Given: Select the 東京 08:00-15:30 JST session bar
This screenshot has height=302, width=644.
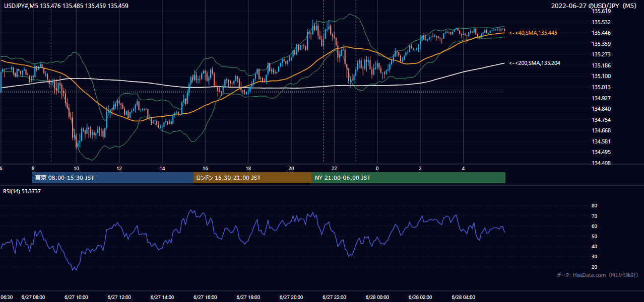Looking at the screenshot, I should click(x=113, y=178).
